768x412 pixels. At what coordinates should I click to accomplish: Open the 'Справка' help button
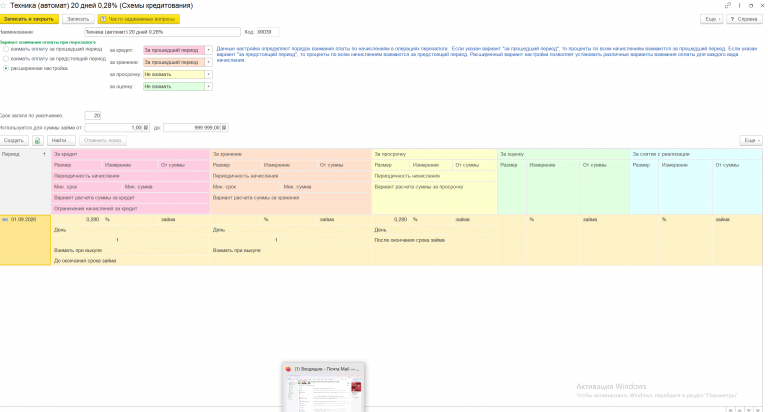click(744, 19)
